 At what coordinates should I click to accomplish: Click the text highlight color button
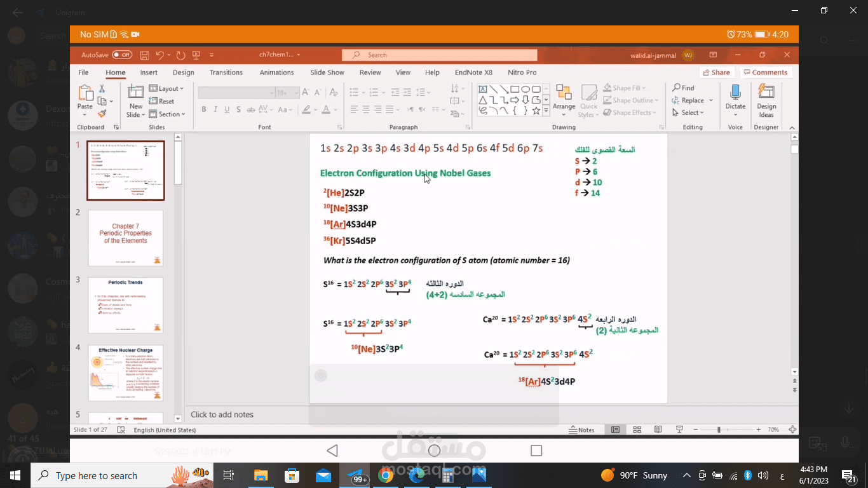tap(306, 110)
